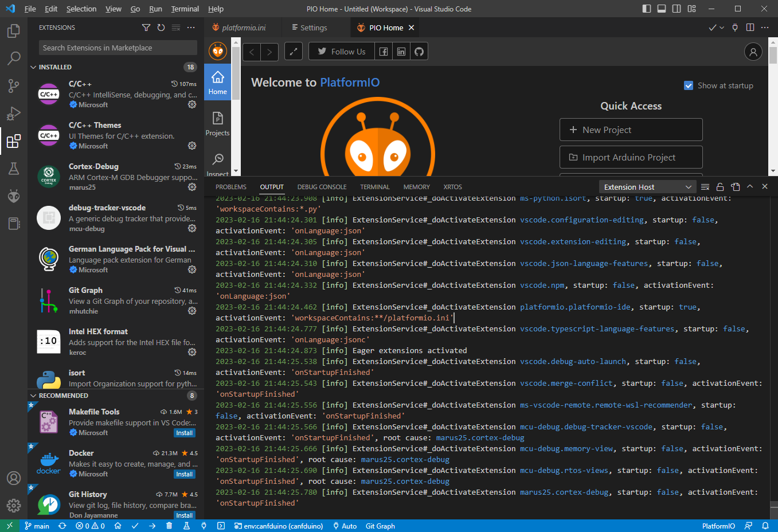The image size is (778, 532).
Task: Click in Search Extensions in Marketplace field
Action: tap(118, 48)
